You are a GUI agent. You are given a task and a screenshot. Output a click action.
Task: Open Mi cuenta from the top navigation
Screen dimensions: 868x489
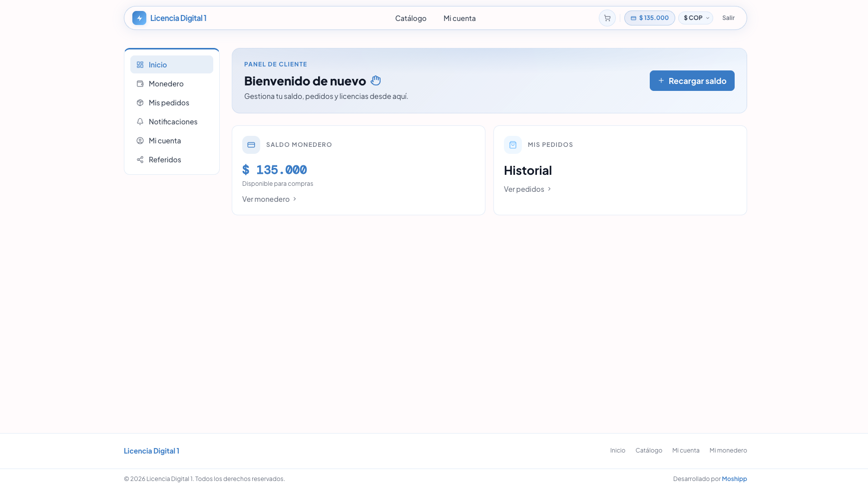(x=459, y=18)
